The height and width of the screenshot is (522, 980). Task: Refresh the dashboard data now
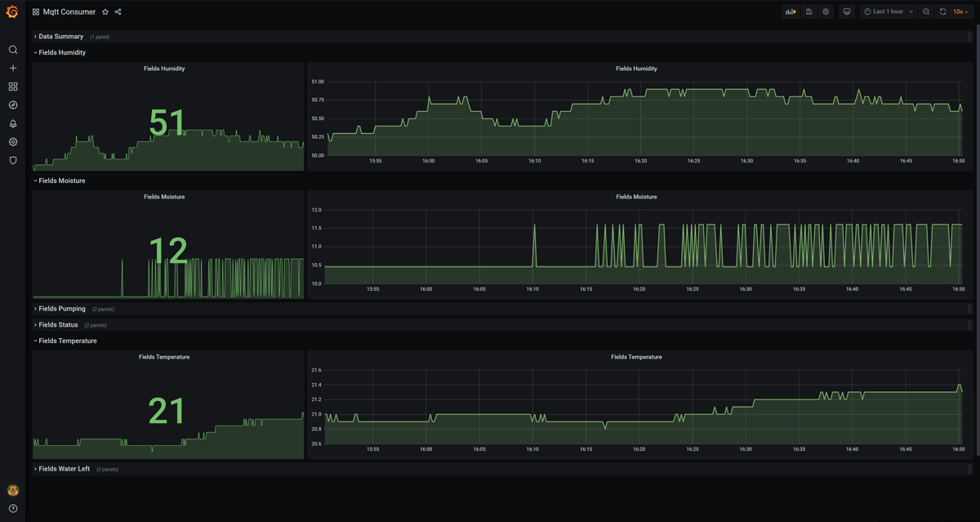tap(941, 11)
